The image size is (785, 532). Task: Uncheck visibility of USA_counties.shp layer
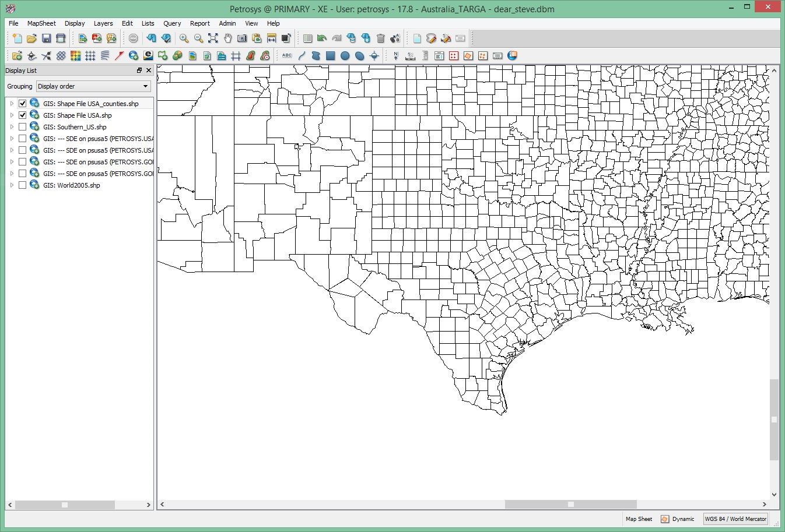22,103
